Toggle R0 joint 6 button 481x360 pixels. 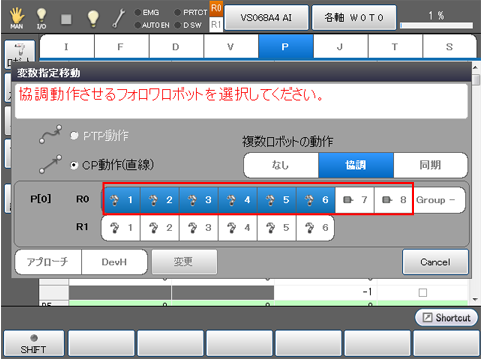pos(316,200)
